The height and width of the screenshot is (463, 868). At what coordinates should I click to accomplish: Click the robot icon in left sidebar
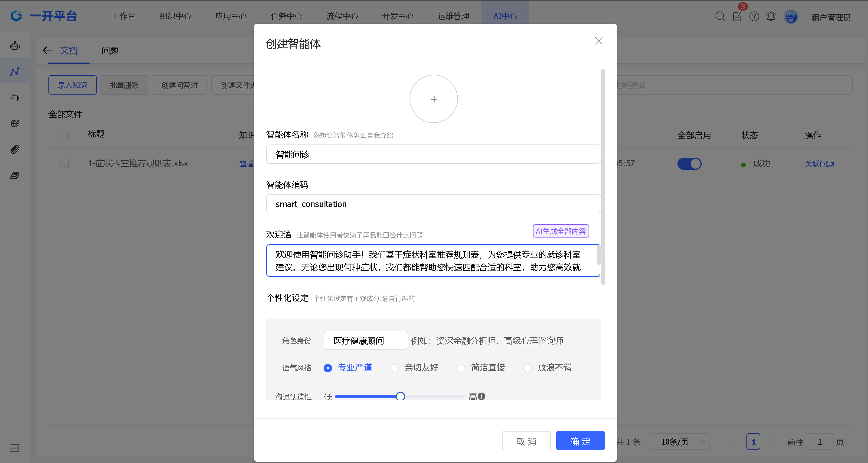(x=15, y=45)
